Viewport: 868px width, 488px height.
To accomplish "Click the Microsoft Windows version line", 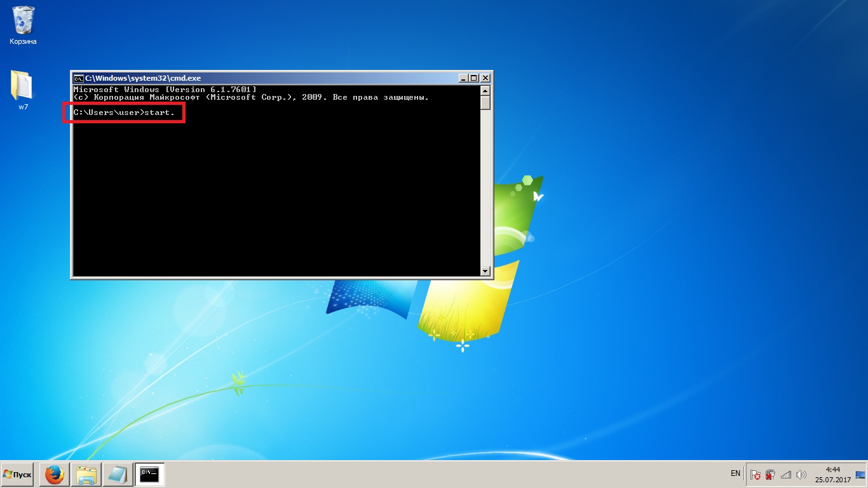I will click(165, 90).
